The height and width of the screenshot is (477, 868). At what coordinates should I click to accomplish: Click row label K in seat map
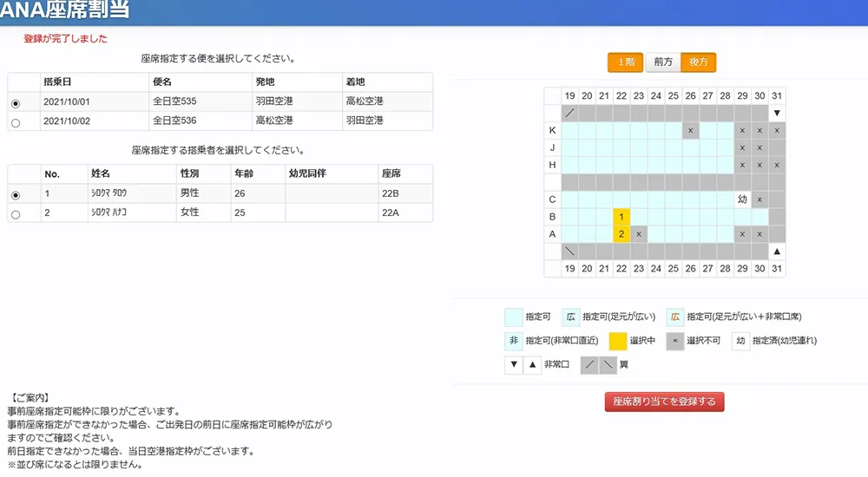click(x=552, y=131)
